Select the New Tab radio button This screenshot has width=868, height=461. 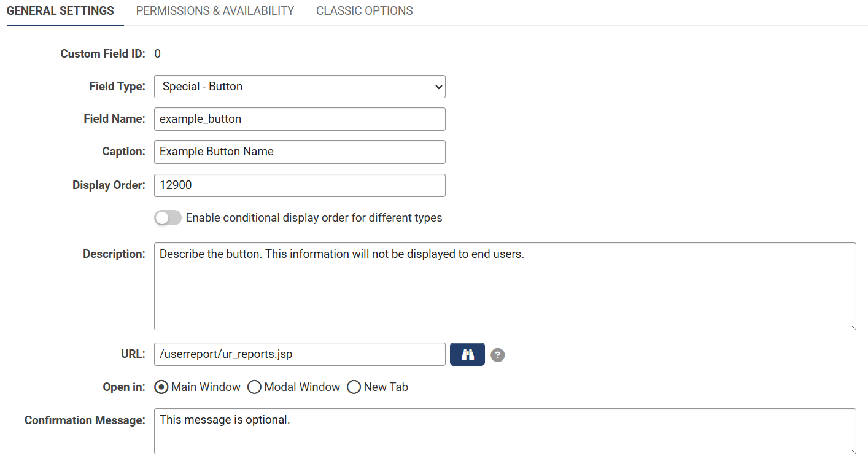pyautogui.click(x=354, y=387)
